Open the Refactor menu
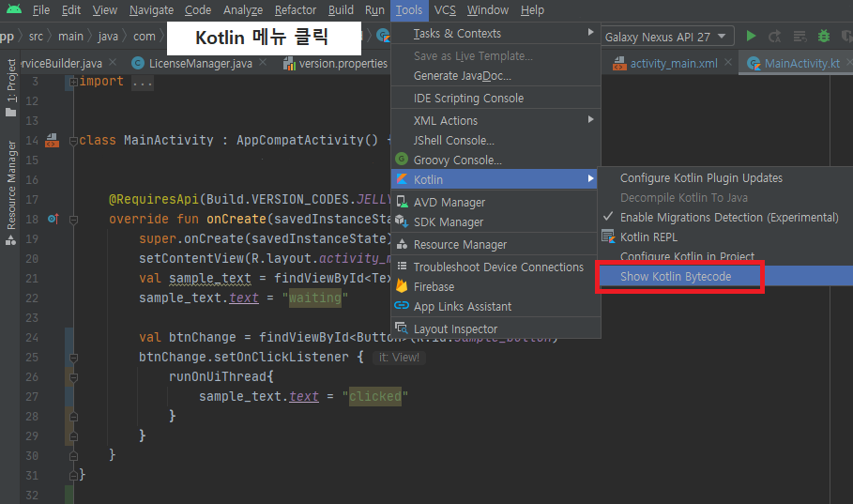This screenshot has height=504, width=853. click(296, 9)
